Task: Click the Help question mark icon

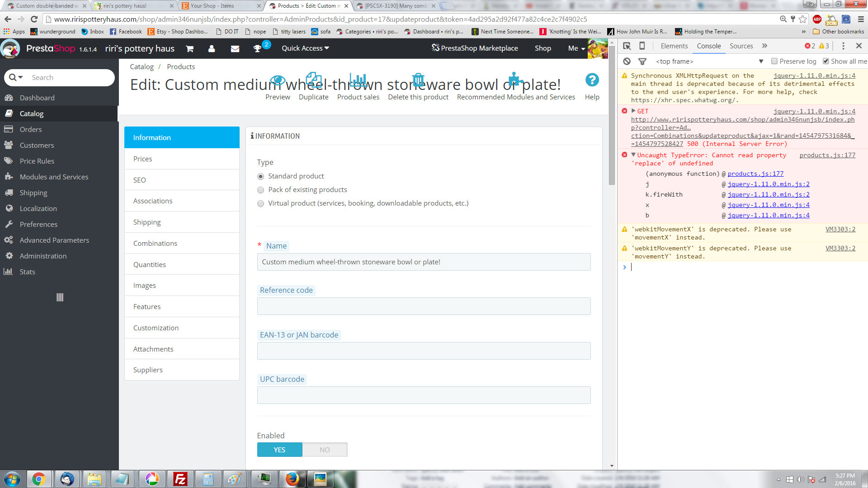Action: [x=592, y=80]
